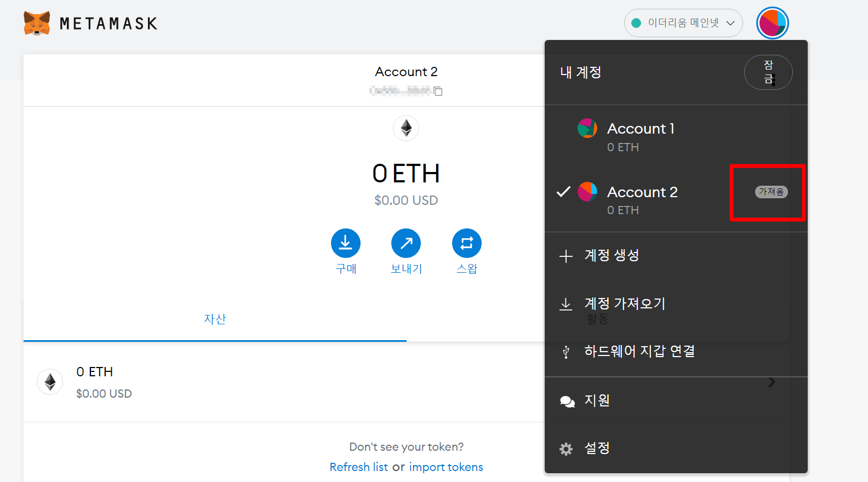
Task: Click the 가져옴 imported badge
Action: pos(772,192)
